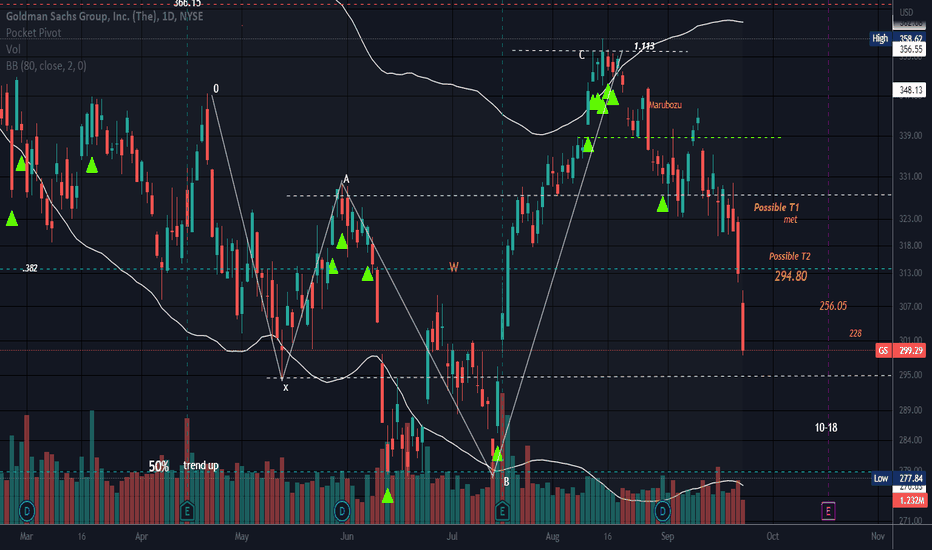Select the Possible T2 annotation
Viewport: 932px width, 550px height.
point(789,256)
